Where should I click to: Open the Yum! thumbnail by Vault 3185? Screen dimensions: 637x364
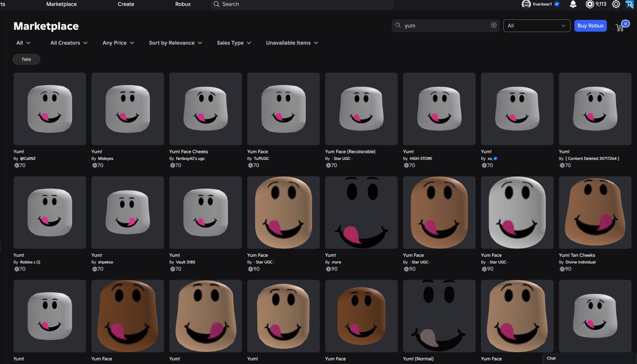tap(205, 213)
